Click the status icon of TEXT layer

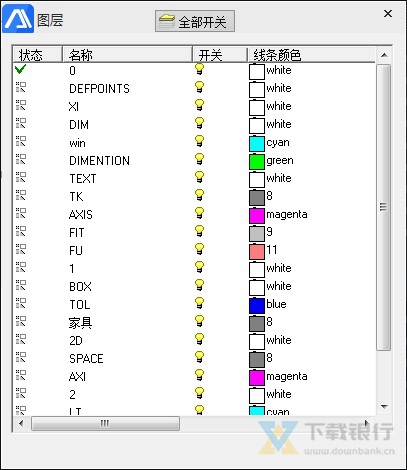[x=21, y=178]
